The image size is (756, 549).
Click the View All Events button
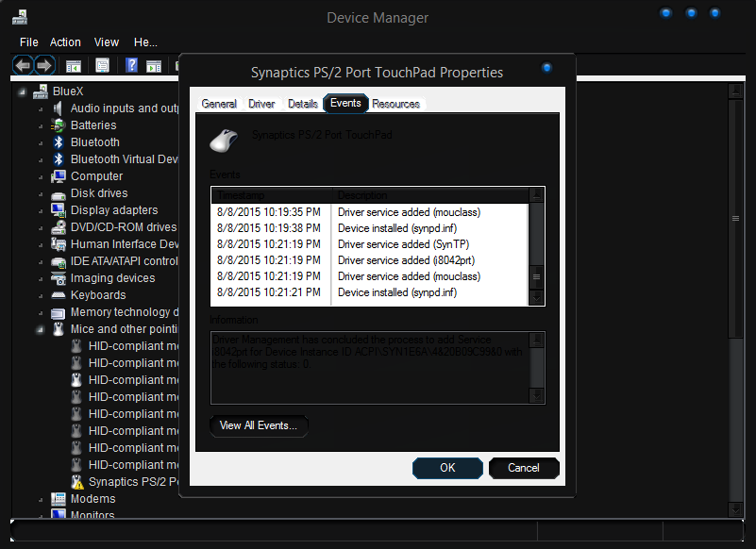tap(258, 425)
